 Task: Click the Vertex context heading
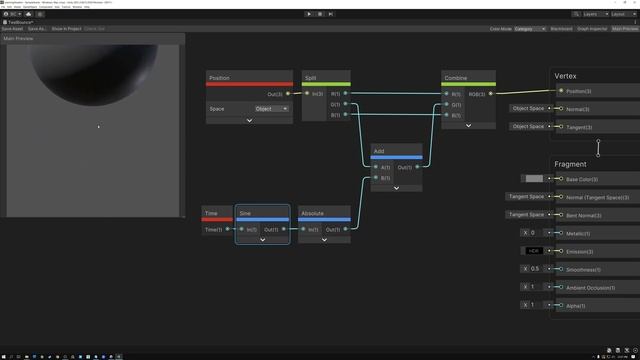pyautogui.click(x=565, y=76)
